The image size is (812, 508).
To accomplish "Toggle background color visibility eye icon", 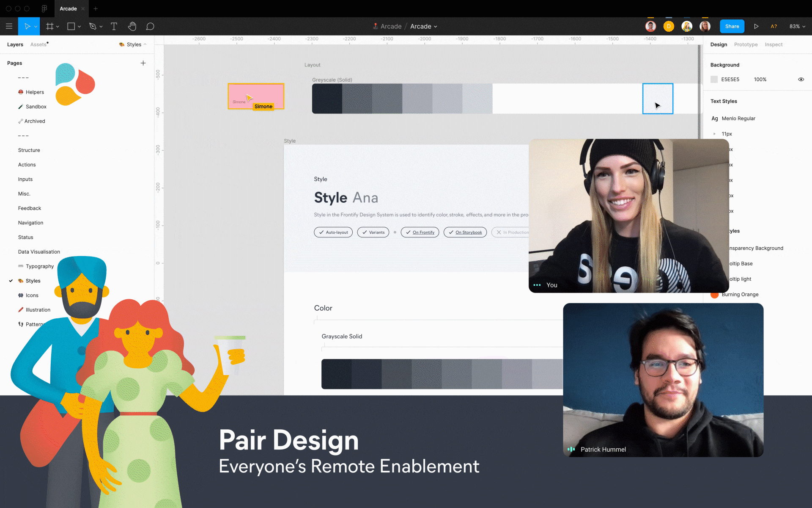I will [x=801, y=79].
